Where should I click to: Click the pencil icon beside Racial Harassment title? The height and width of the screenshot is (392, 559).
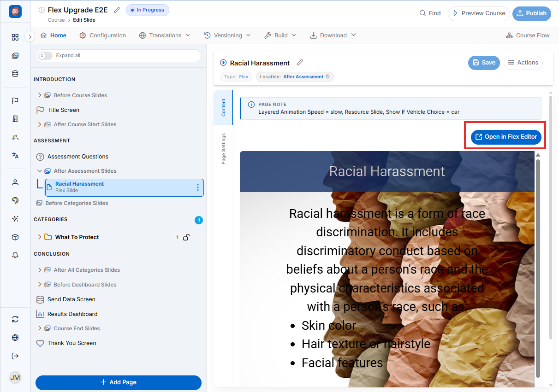300,63
